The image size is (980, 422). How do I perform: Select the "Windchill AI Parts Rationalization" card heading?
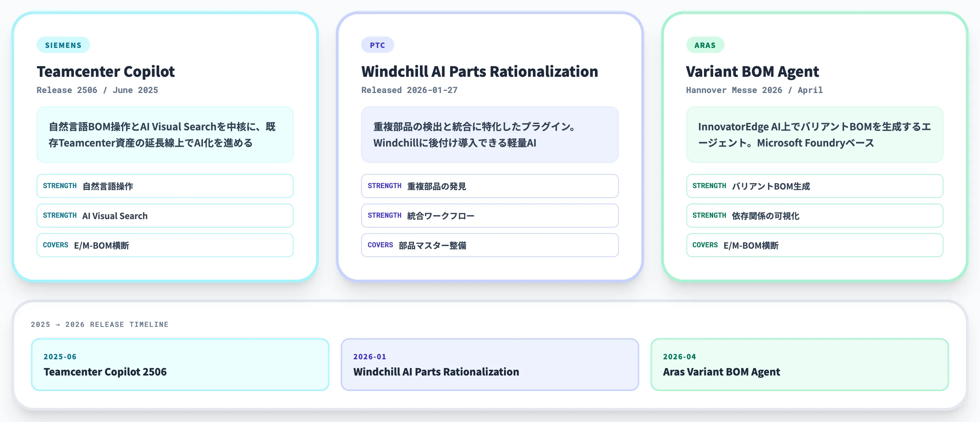pos(480,71)
